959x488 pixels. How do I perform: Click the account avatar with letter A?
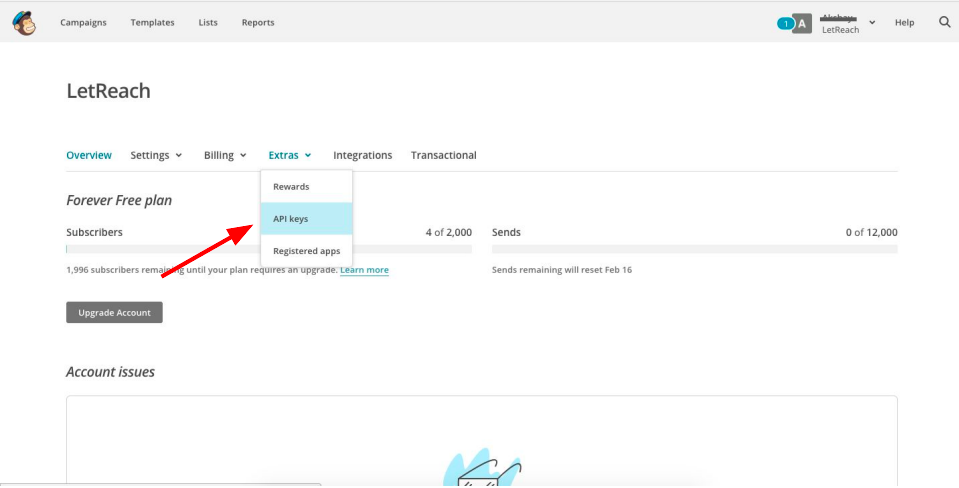(x=802, y=23)
